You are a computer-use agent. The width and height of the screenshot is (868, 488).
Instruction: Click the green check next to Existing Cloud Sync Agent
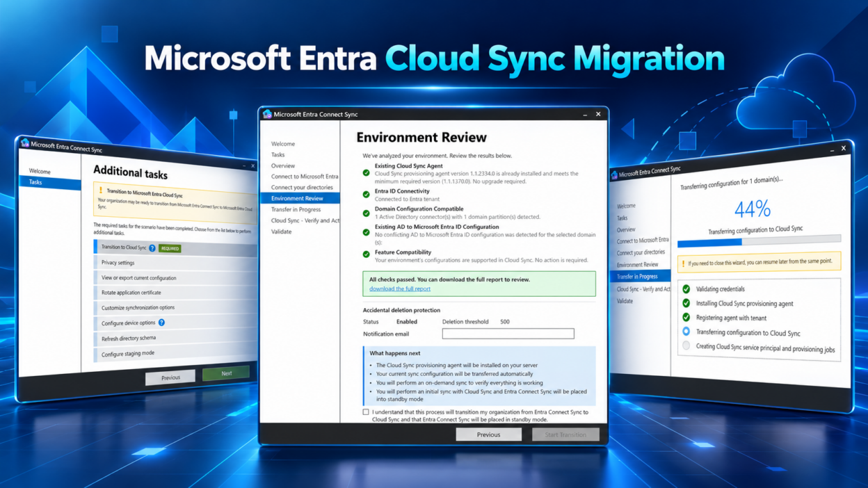[367, 173]
